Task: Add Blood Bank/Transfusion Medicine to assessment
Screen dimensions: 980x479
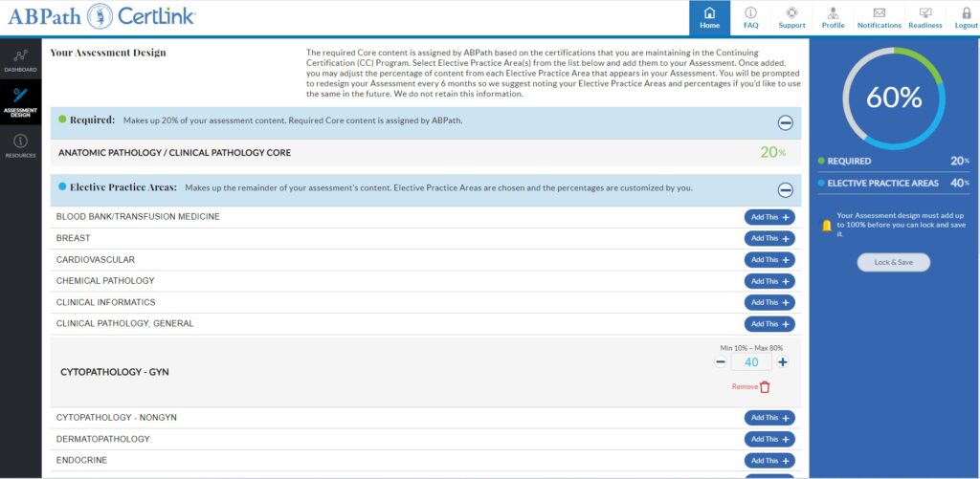Action: click(769, 217)
